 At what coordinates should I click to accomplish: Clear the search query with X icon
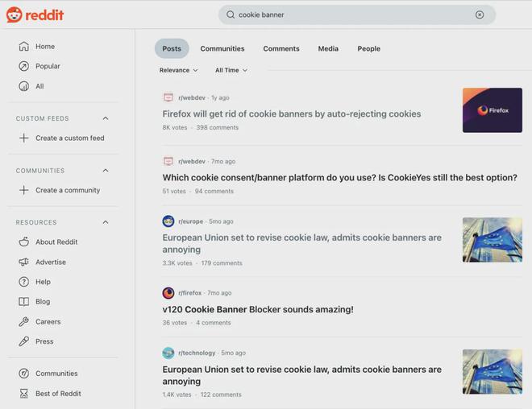tap(480, 14)
